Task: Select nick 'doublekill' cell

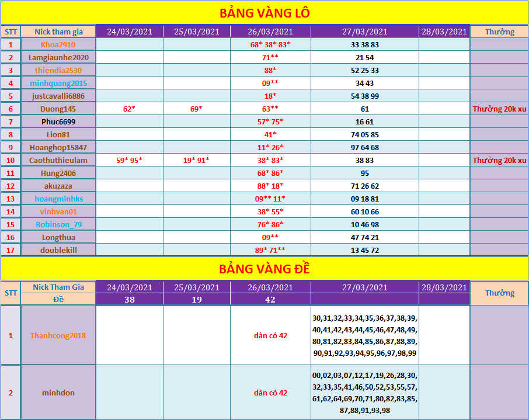Action: point(58,250)
